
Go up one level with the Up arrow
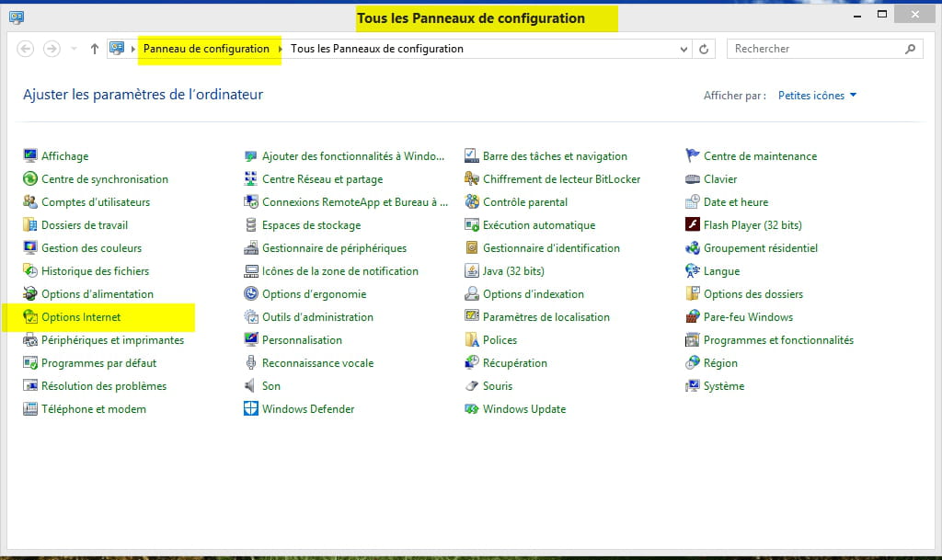[x=95, y=49]
